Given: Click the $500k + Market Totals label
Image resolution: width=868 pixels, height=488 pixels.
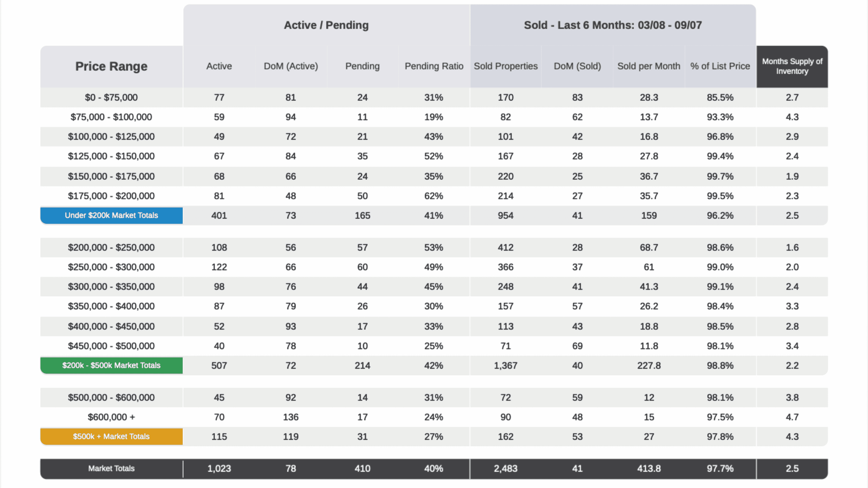Looking at the screenshot, I should (111, 436).
